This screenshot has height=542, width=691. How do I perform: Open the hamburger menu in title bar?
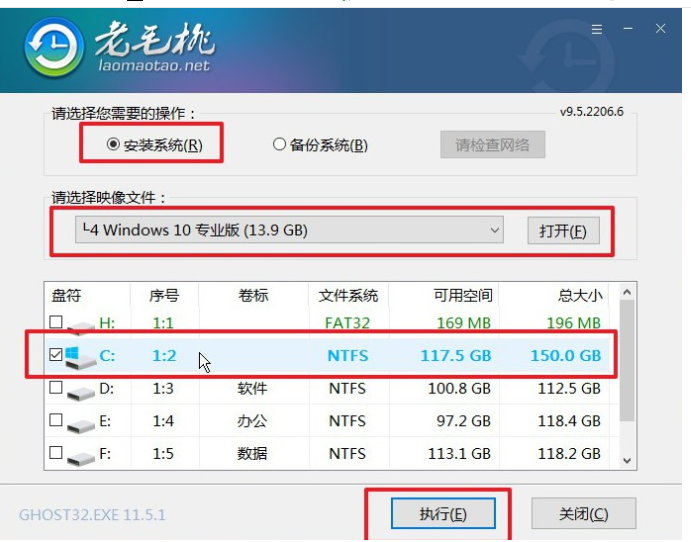(597, 30)
